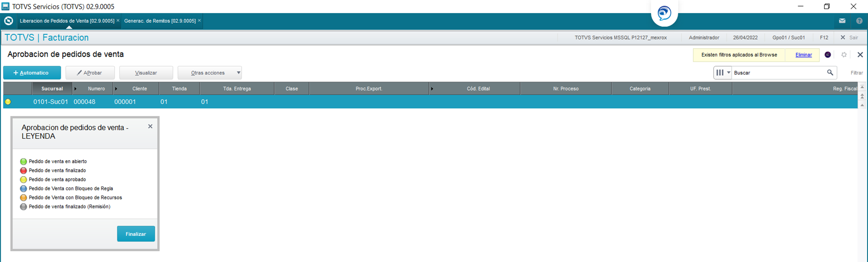Screen dimensions: 868x262
Task: Close the Aprobacion de pedidos browse
Action: click(860, 55)
